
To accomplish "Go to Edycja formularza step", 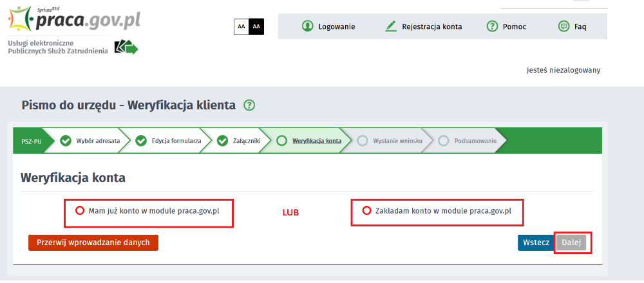I will click(x=176, y=141).
